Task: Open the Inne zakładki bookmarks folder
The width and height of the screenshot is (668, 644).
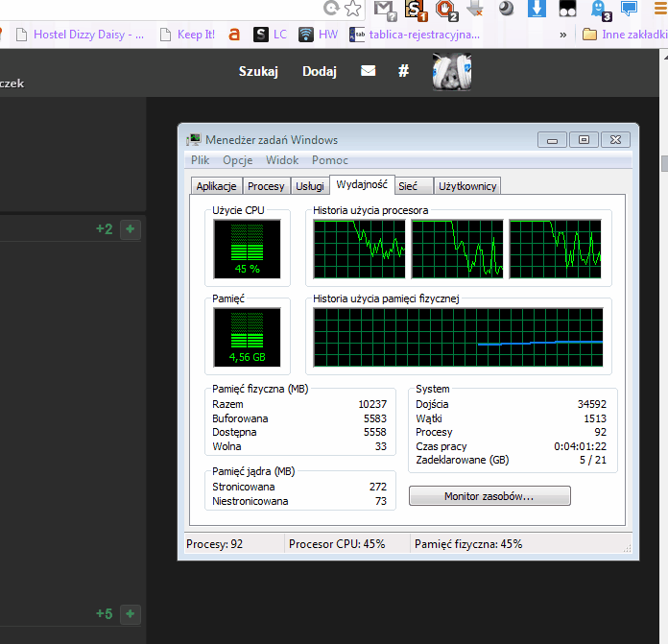Action: pos(624,35)
